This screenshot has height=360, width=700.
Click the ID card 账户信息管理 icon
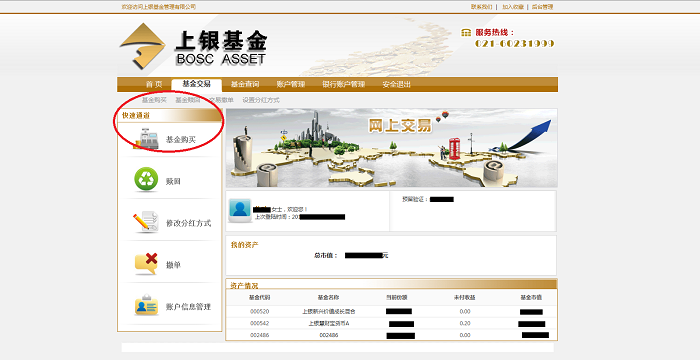(146, 306)
